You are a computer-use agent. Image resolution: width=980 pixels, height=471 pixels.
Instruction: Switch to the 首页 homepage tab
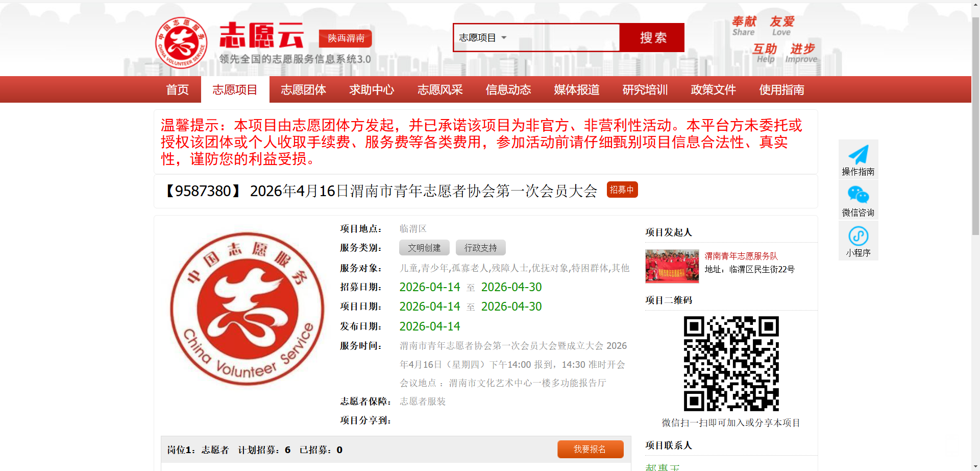click(x=177, y=89)
